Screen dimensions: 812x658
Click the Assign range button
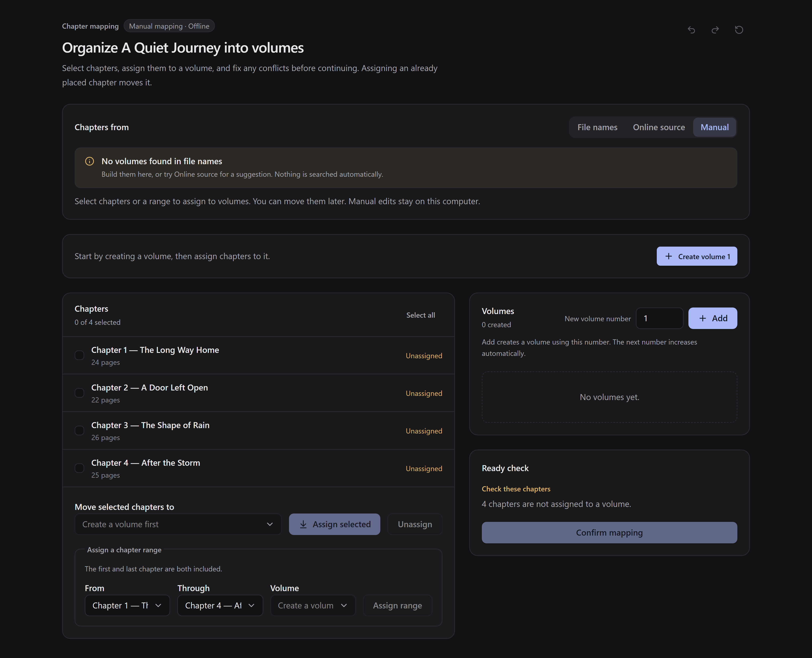tap(397, 605)
